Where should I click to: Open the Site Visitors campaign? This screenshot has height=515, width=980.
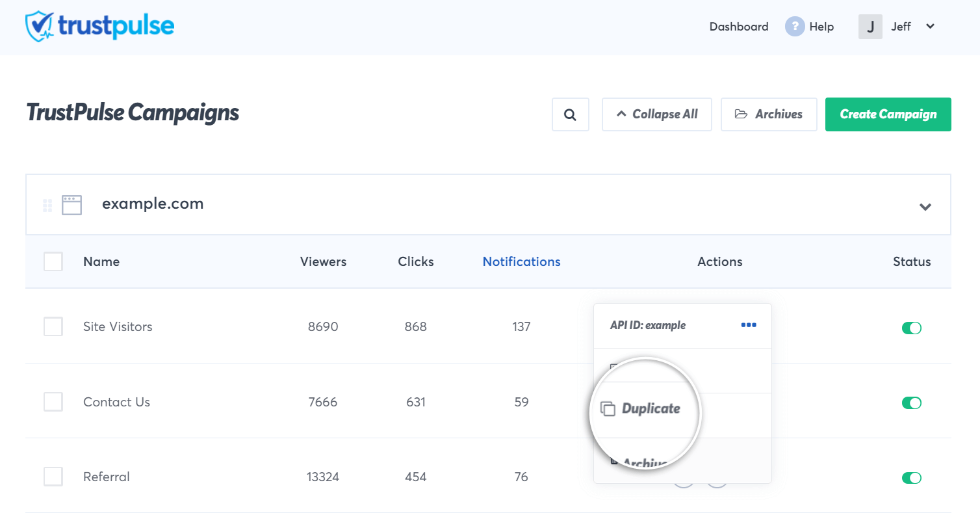pyautogui.click(x=118, y=326)
